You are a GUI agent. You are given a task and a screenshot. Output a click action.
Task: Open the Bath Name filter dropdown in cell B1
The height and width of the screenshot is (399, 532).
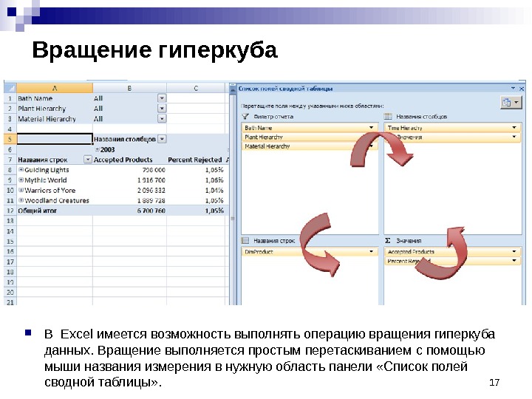click(162, 98)
